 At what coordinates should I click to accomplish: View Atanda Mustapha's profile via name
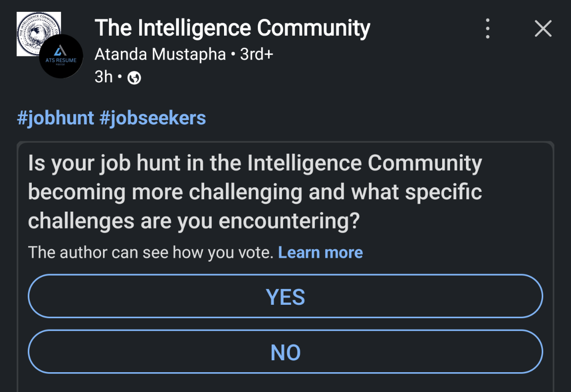point(160,54)
